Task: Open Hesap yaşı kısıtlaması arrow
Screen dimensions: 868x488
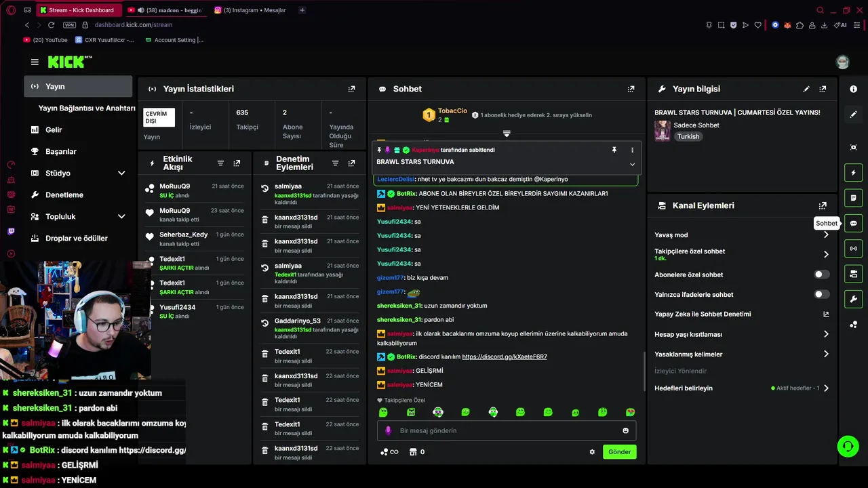Action: click(826, 334)
